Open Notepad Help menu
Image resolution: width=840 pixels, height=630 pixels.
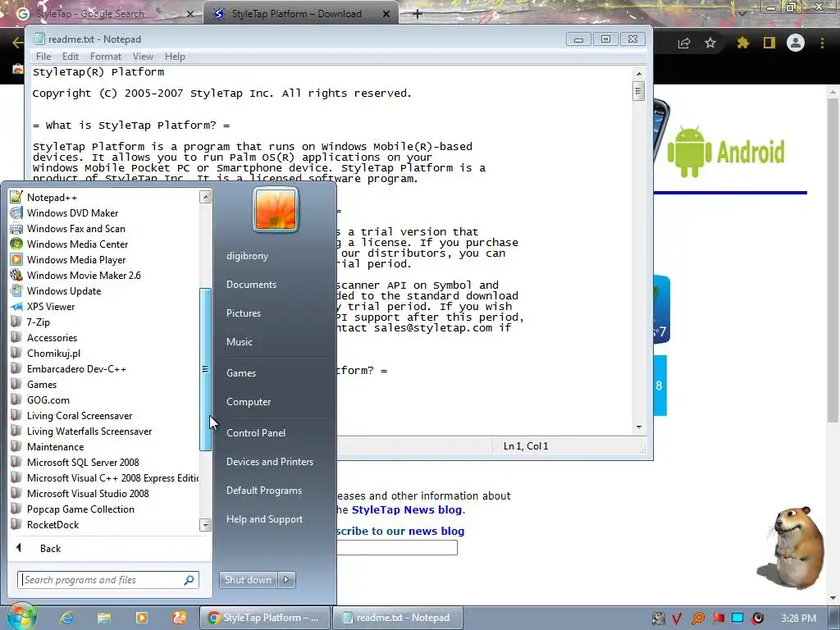[175, 57]
